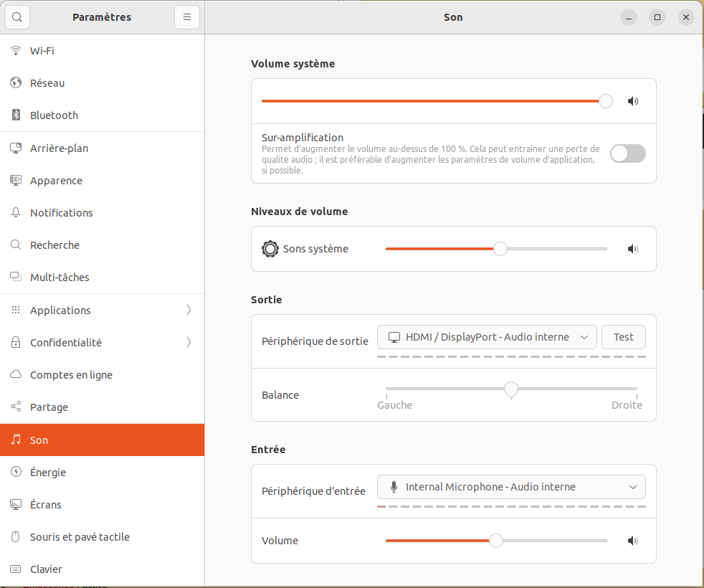Screen dimensions: 704x588
Task: Click the Énergie power icon
Action: (16, 472)
